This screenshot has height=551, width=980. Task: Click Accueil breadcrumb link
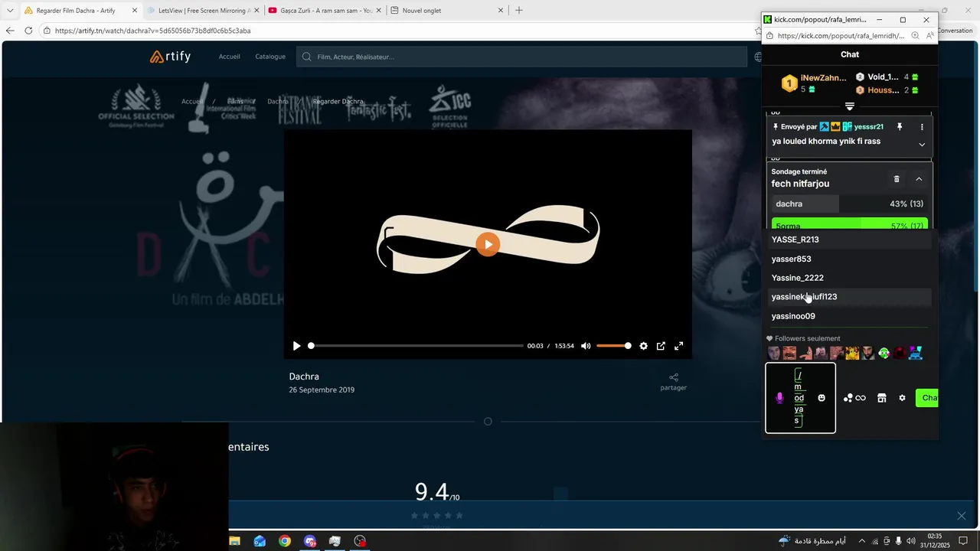[x=192, y=101]
